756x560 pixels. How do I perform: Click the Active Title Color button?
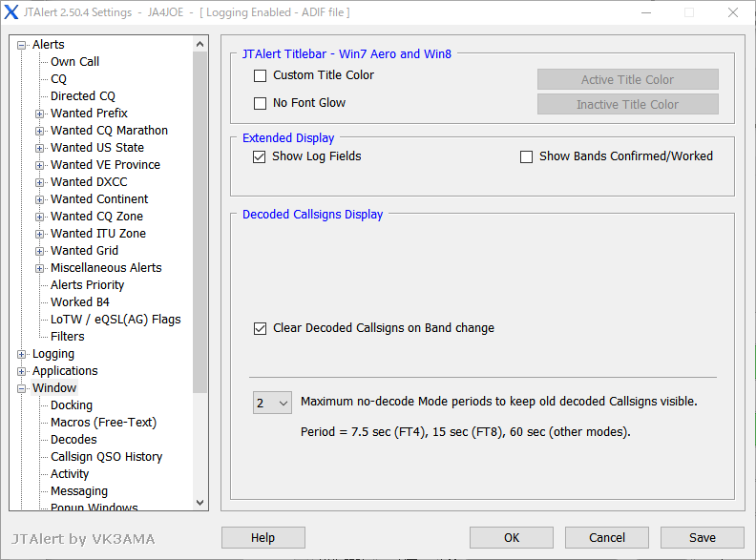tap(628, 79)
